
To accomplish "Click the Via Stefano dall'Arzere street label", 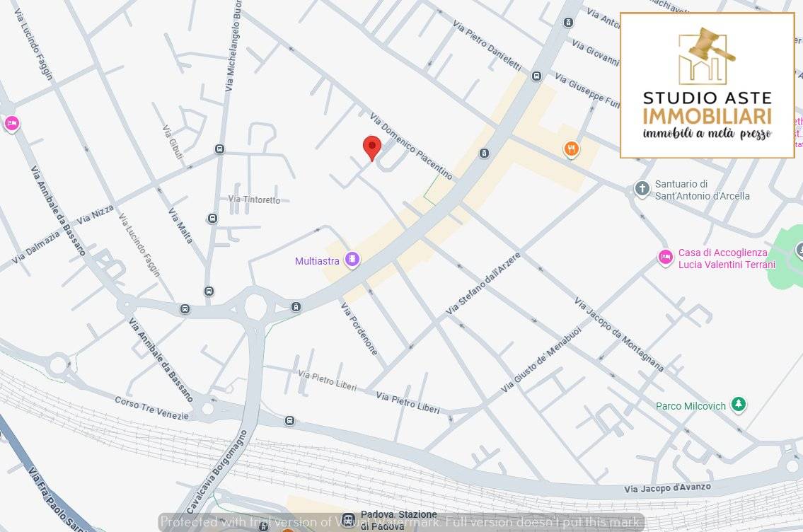I will click(x=483, y=284).
